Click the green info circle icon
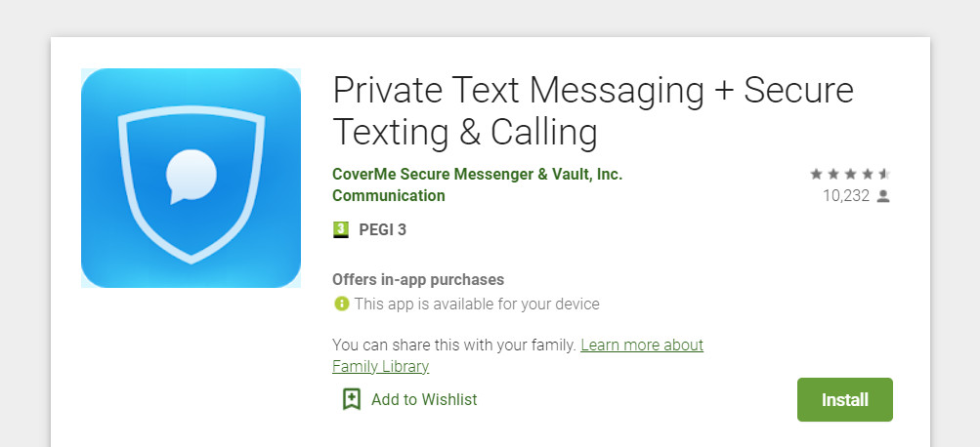Screen dimensions: 980x447 (x=341, y=305)
